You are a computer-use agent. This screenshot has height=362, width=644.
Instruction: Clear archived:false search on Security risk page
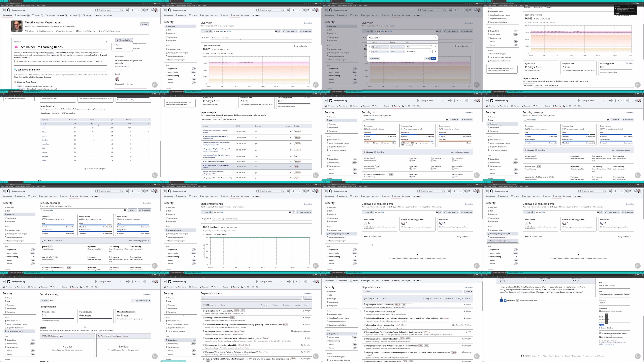(447, 120)
